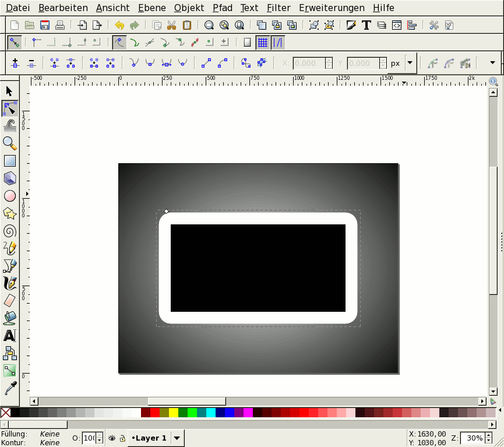Image resolution: width=504 pixels, height=447 pixels.
Task: Open the px unit dropdown
Action: (x=410, y=63)
